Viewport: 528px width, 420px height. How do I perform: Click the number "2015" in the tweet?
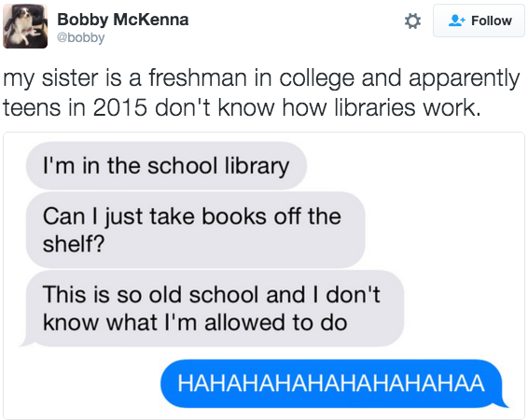pyautogui.click(x=120, y=107)
